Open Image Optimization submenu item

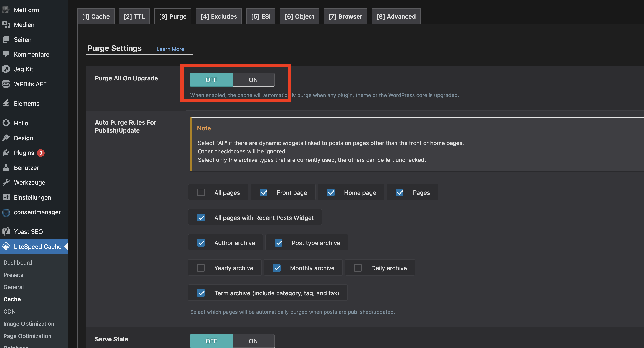(29, 324)
